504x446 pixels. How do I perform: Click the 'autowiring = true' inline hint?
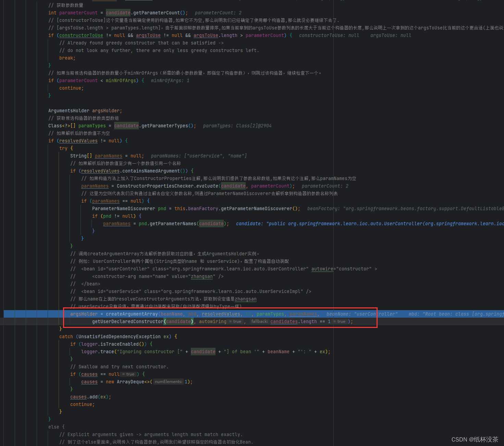click(221, 321)
